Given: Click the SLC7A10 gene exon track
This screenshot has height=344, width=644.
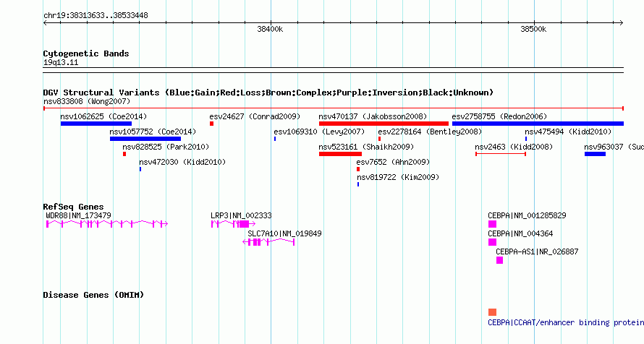Looking at the screenshot, I should click(x=268, y=242).
